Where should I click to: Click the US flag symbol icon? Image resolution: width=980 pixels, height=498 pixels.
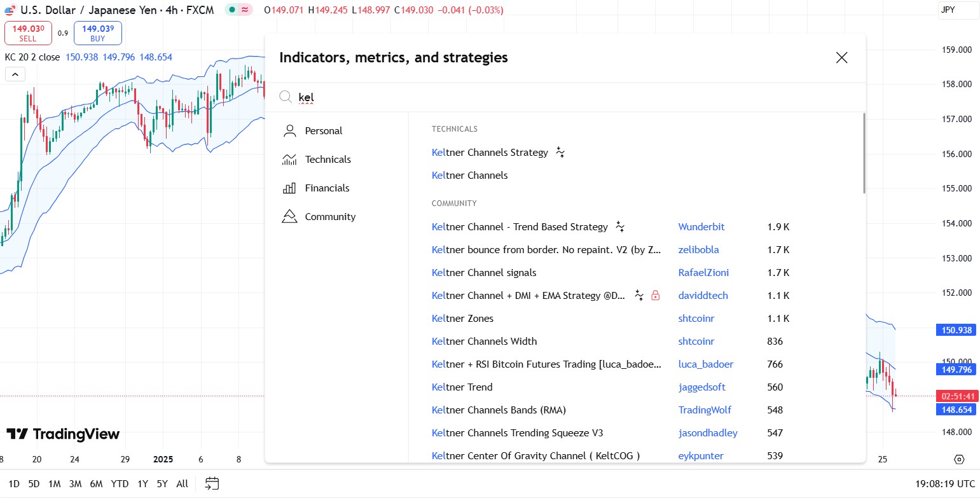coord(10,10)
